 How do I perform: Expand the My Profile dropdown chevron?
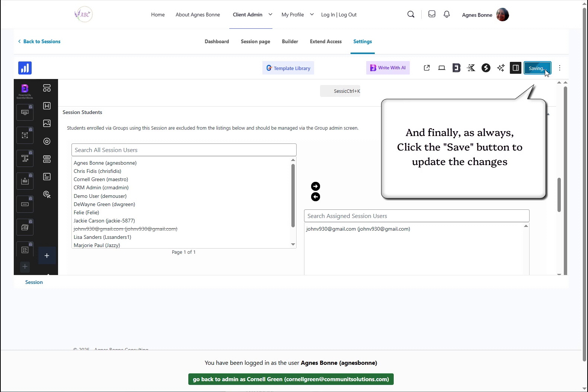[x=312, y=15]
